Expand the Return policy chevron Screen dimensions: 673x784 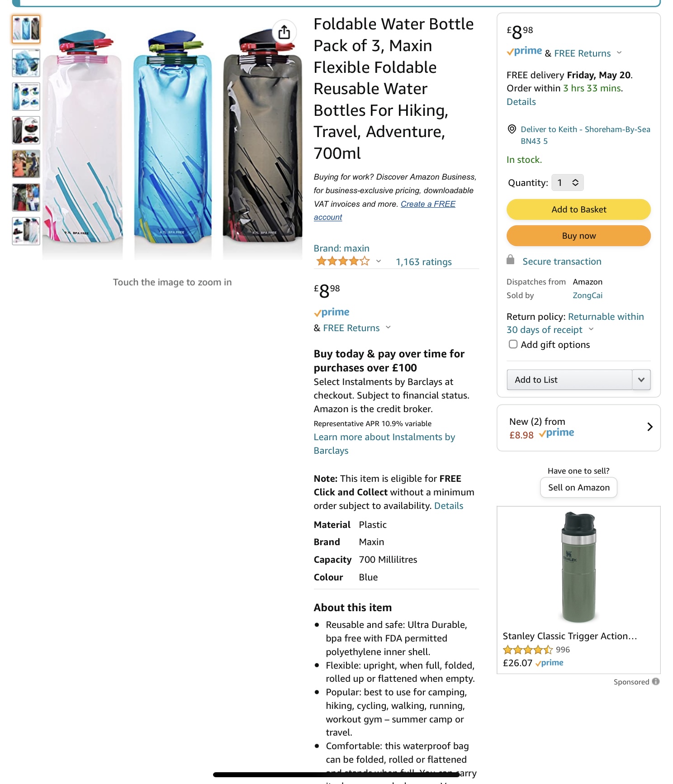click(591, 329)
